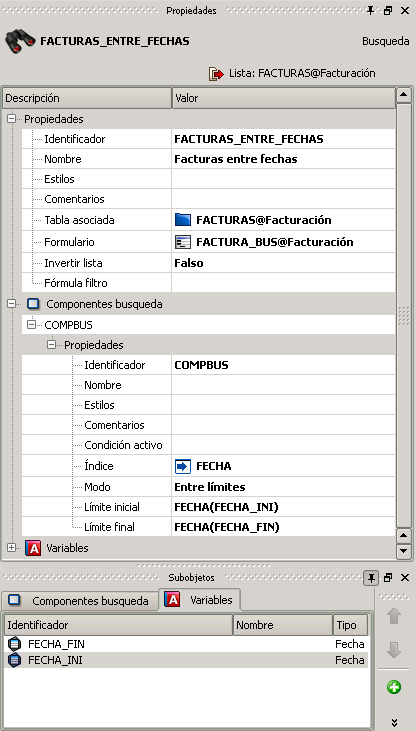Pin the Propiedades panel
The width and height of the screenshot is (416, 731).
click(x=370, y=10)
